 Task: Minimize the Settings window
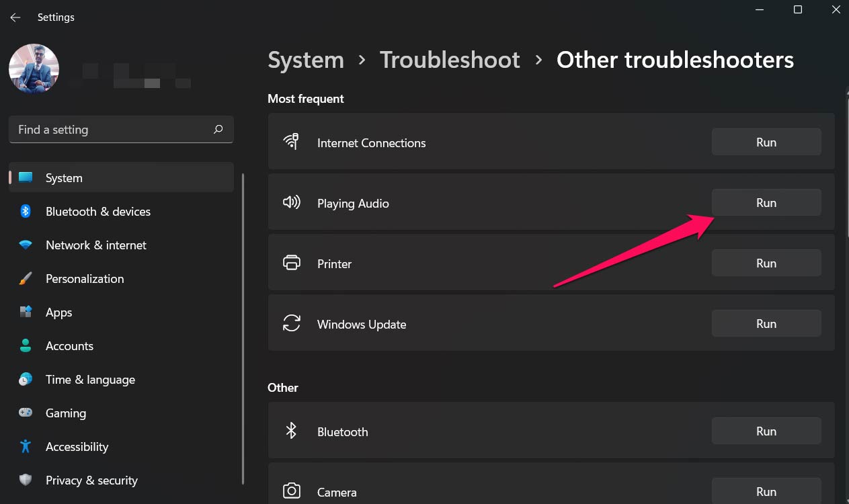coord(761,9)
